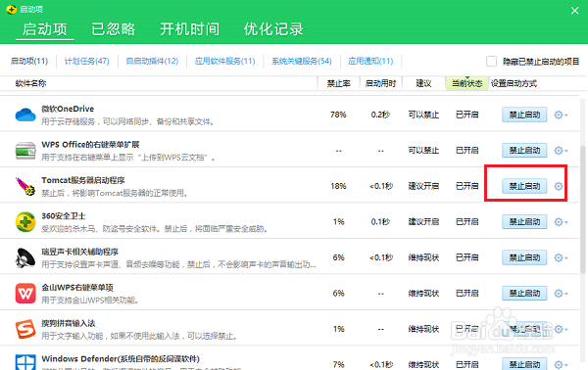Click 禁止启动 for 瑞昱声卡相关辅助程序
Screen dimensions: 588x370
[524, 257]
